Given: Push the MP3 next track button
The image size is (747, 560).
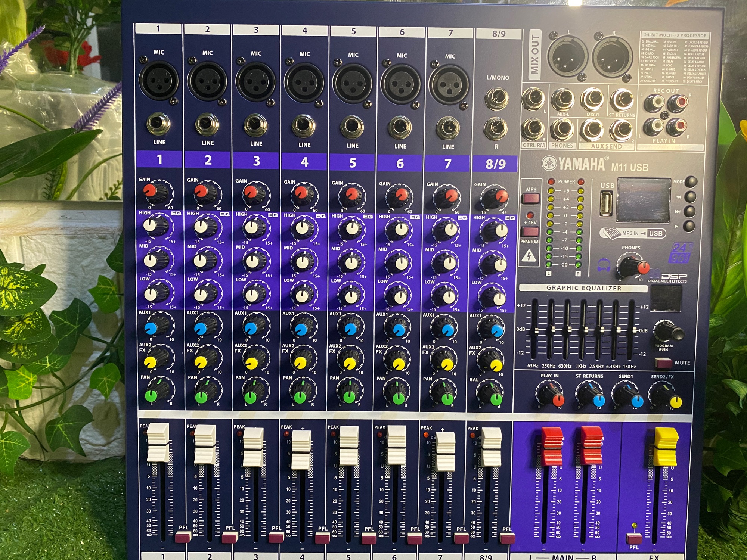Looking at the screenshot, I should tap(689, 212).
